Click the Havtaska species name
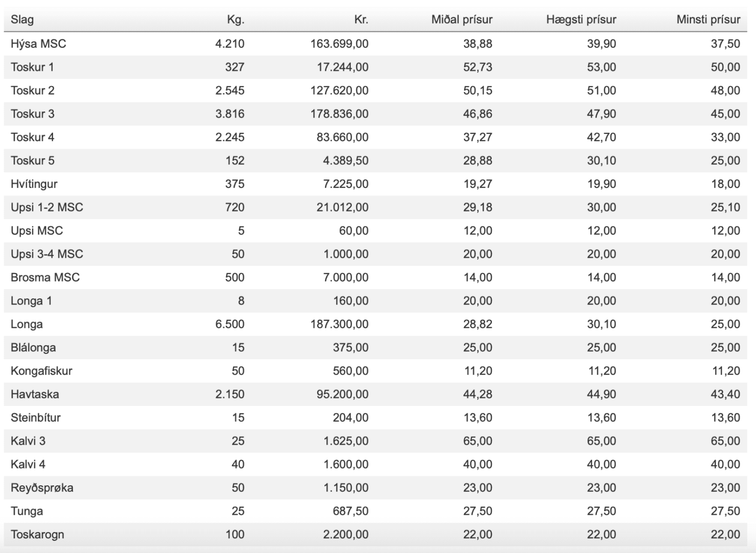This screenshot has height=553, width=756. click(35, 394)
